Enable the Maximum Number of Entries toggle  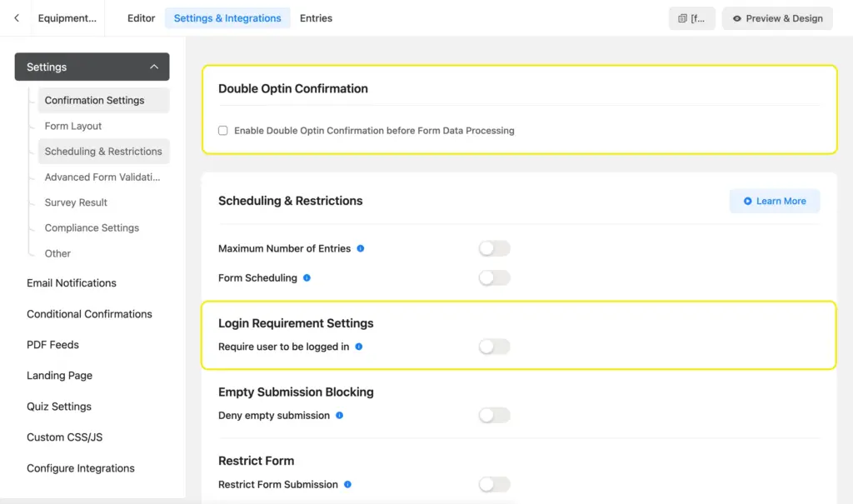pyautogui.click(x=494, y=247)
